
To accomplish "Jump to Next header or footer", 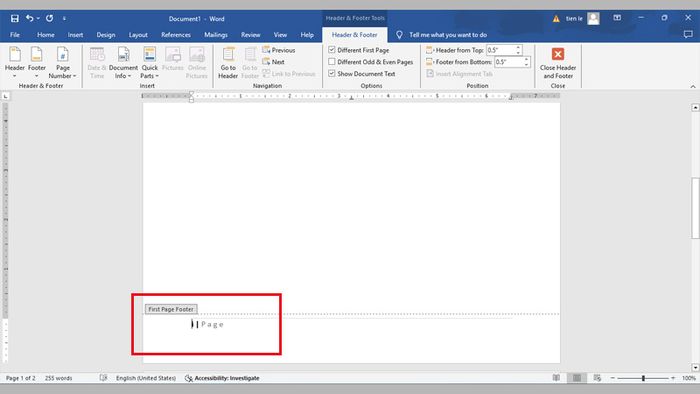I will point(274,62).
